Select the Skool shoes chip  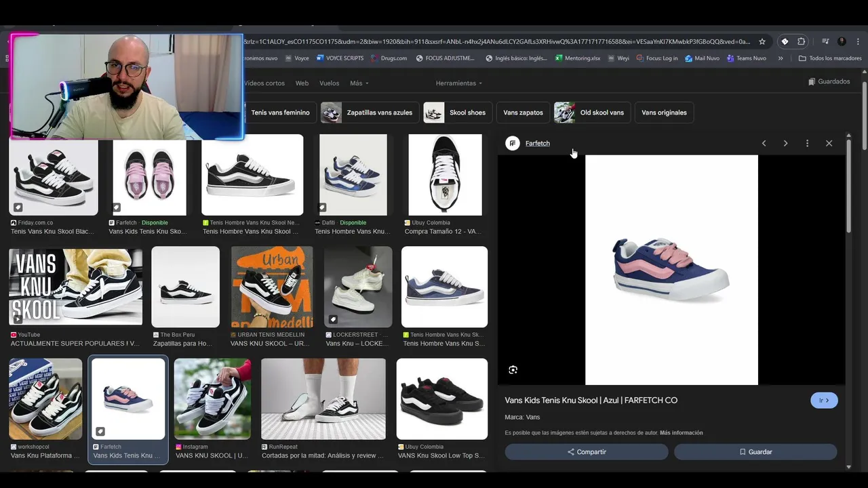click(x=458, y=113)
